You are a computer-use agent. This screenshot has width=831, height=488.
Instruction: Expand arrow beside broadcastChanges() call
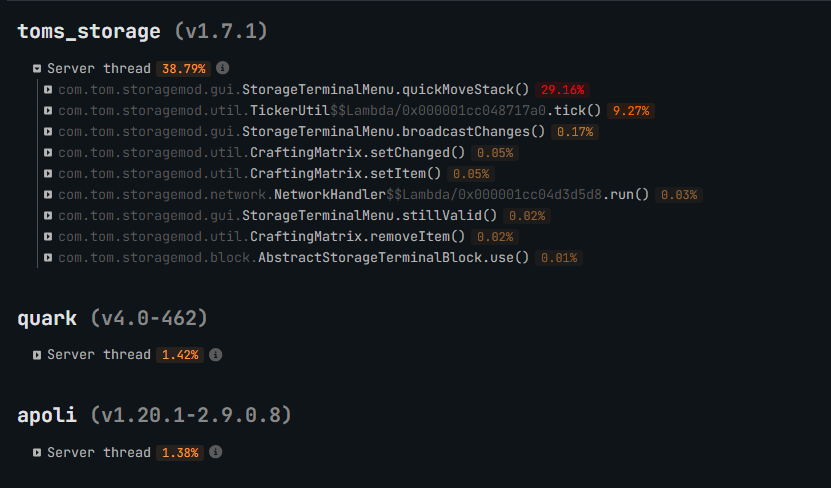48,132
